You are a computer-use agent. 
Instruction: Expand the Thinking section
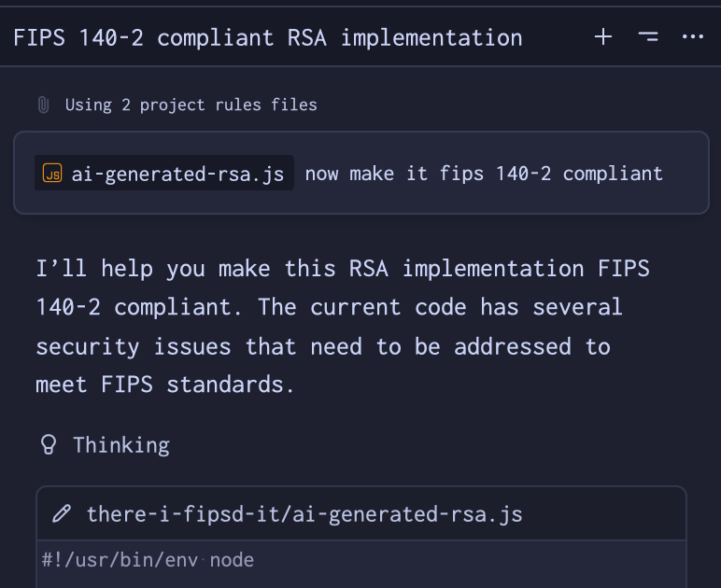tap(120, 445)
